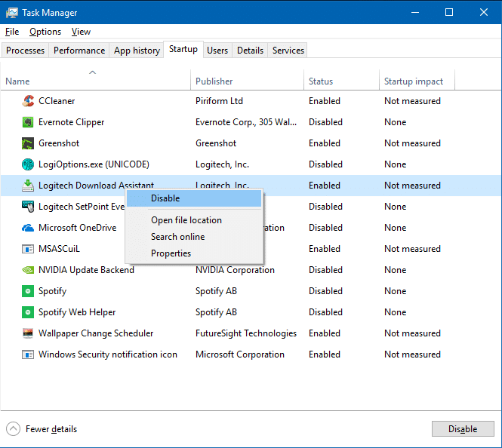Select the Microsoft OneDrive entry

78,228
